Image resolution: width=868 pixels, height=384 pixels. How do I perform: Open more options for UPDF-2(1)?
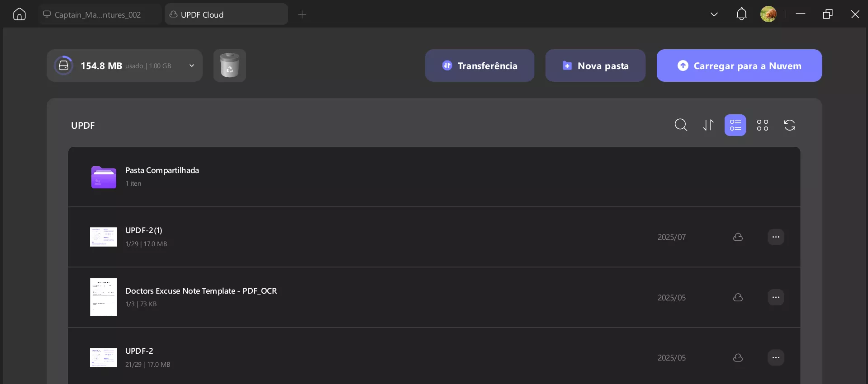click(x=776, y=237)
